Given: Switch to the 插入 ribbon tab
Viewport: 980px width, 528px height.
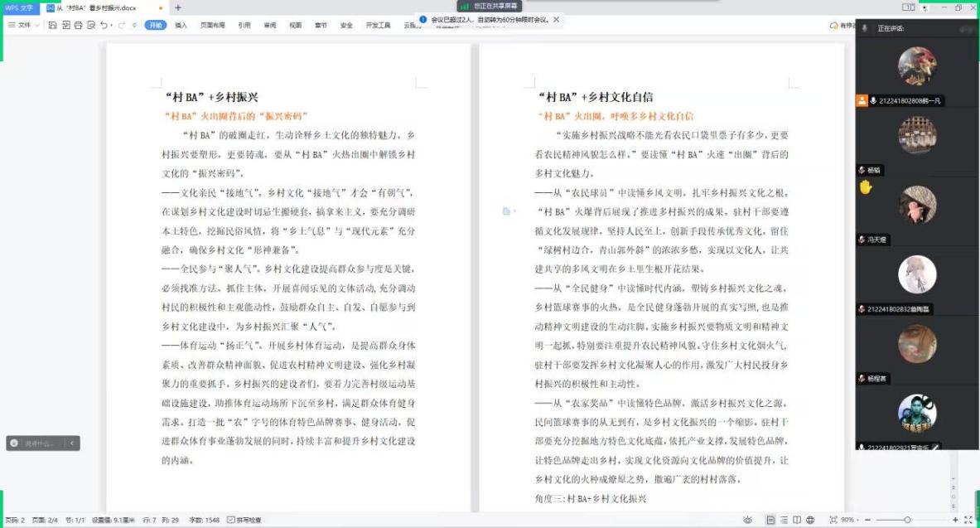Looking at the screenshot, I should pos(181,25).
